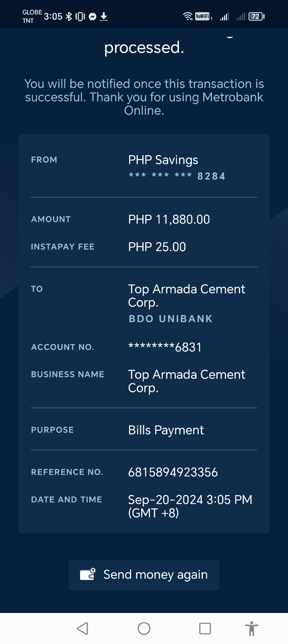Tap the PHP 11,880.00 amount value
Viewport: 288px width, 644px height.
[x=169, y=219]
